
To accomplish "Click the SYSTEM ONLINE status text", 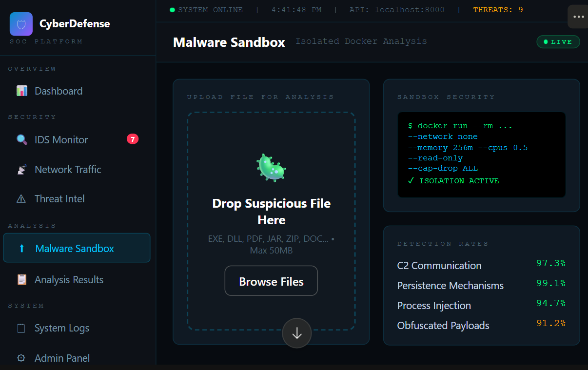I will click(x=210, y=10).
